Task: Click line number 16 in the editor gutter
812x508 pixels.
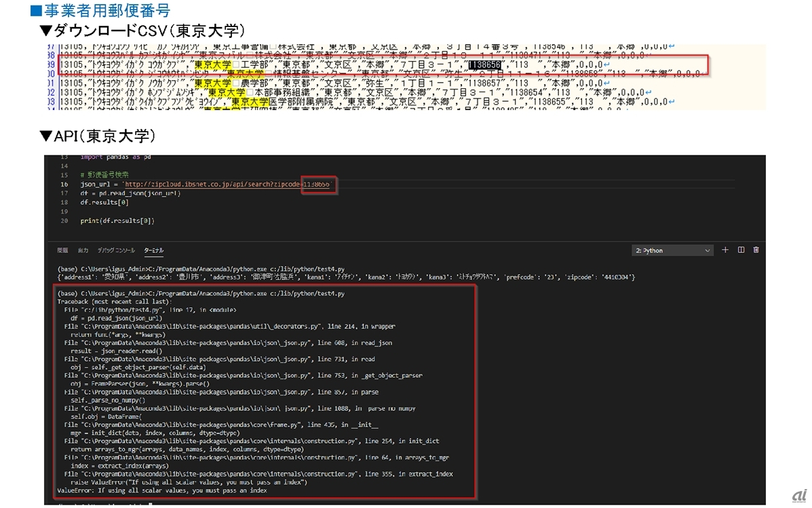Action: click(64, 184)
